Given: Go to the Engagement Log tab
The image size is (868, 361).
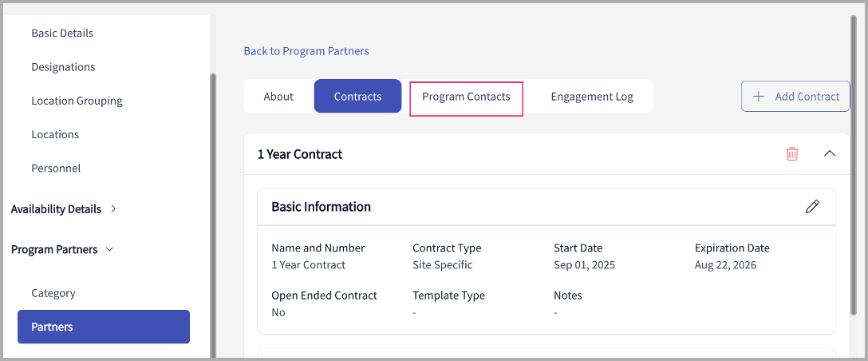Looking at the screenshot, I should pyautogui.click(x=592, y=97).
